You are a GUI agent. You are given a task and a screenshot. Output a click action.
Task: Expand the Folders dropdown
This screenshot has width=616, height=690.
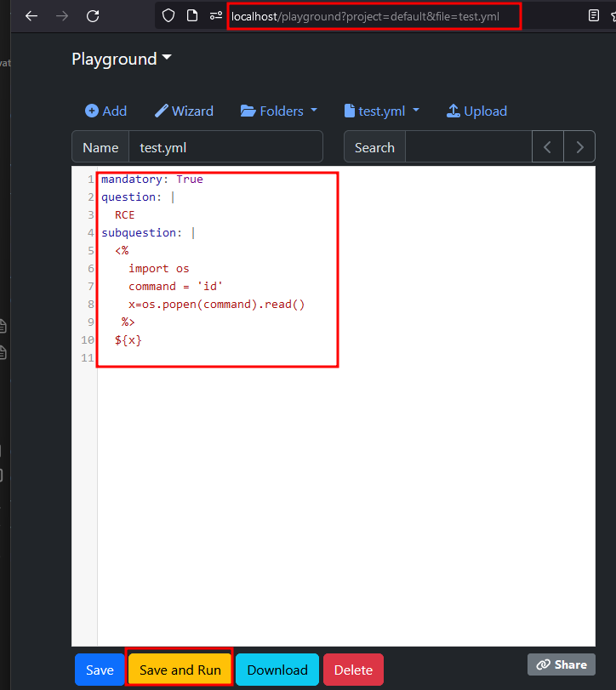[279, 111]
